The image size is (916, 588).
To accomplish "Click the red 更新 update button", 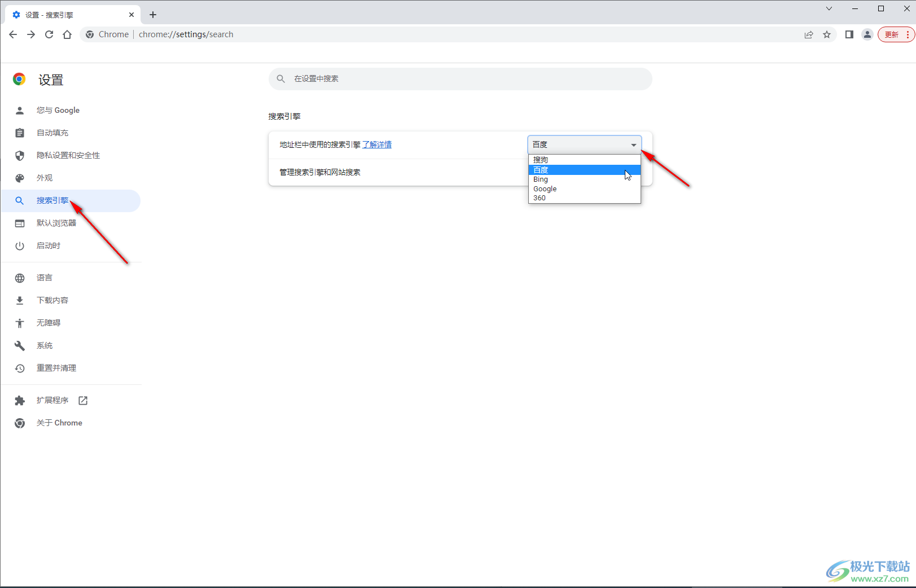I will tap(892, 34).
